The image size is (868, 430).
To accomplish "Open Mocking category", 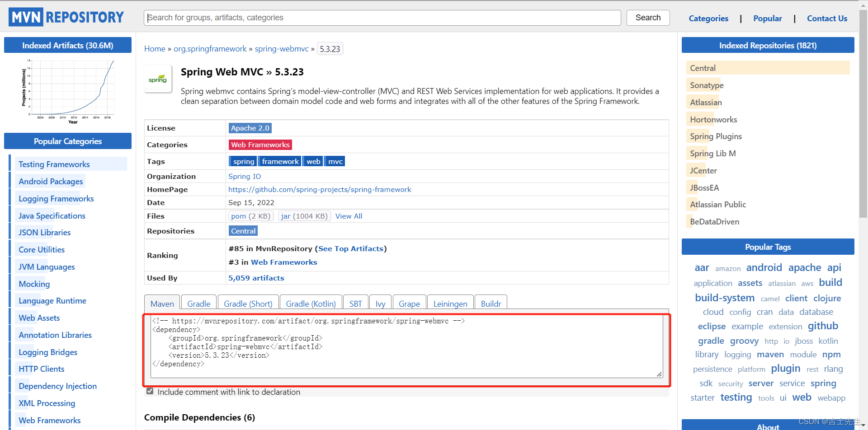I will click(x=34, y=284).
